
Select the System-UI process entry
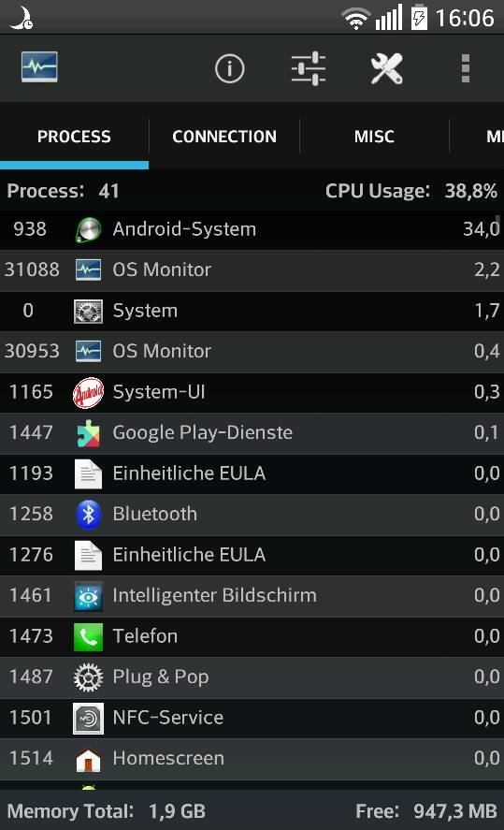[x=252, y=392]
